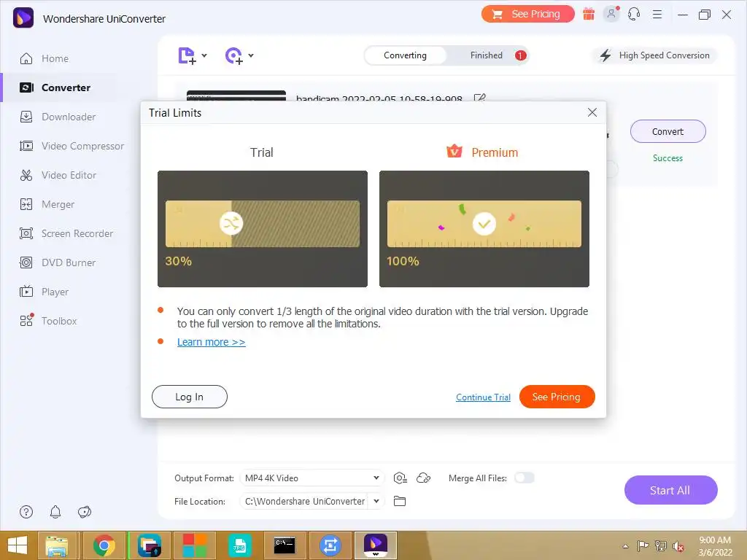The image size is (747, 560).
Task: Switch to the Finished tab
Action: (487, 55)
